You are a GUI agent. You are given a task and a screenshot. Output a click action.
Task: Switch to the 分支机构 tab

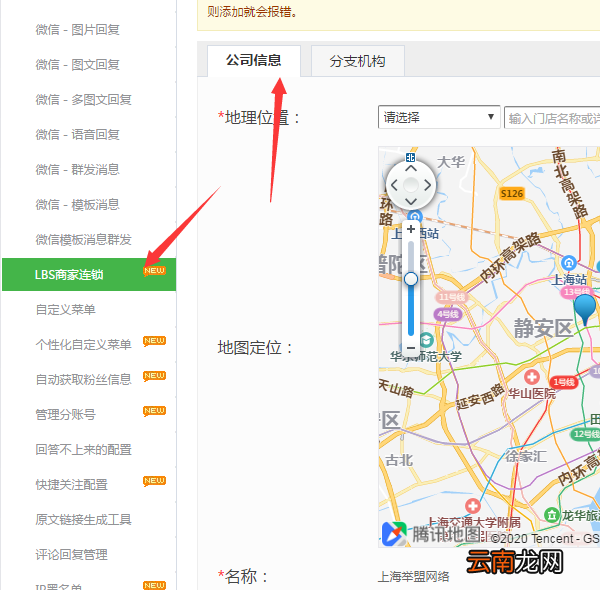click(357, 61)
